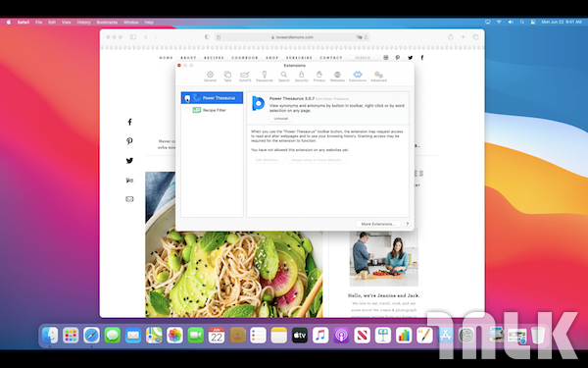The image size is (588, 368).
Task: Enable the Power Thesaurus extension checkbox
Action: pyautogui.click(x=187, y=98)
